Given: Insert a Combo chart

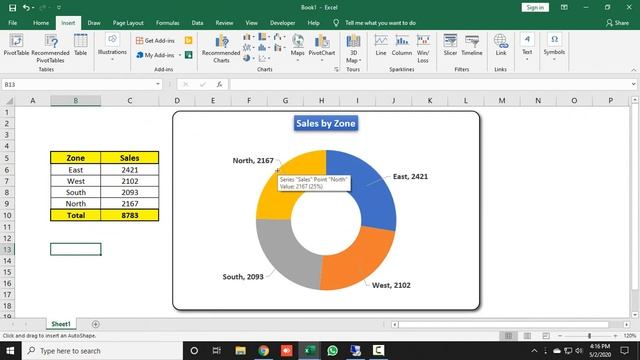Looking at the screenshot, I should click(x=279, y=48).
